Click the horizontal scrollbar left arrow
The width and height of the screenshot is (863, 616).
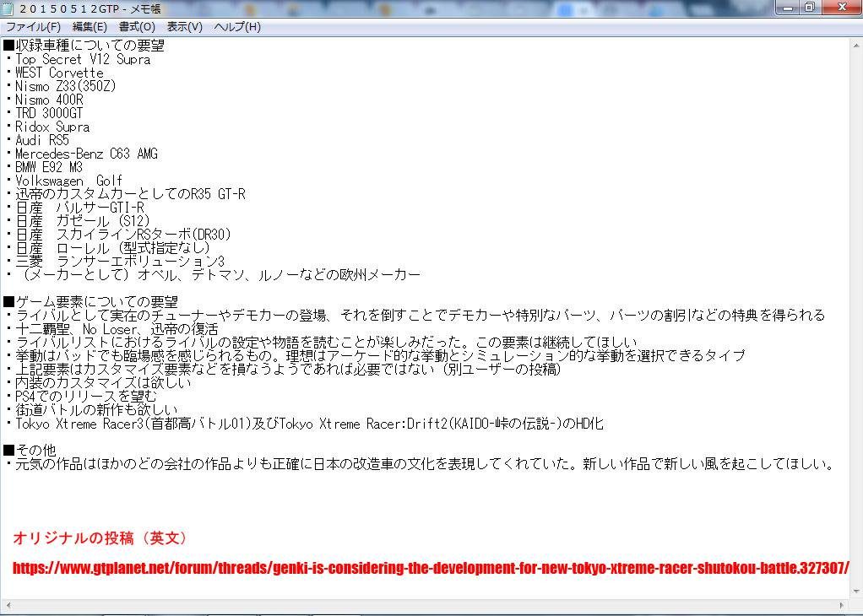8,606
